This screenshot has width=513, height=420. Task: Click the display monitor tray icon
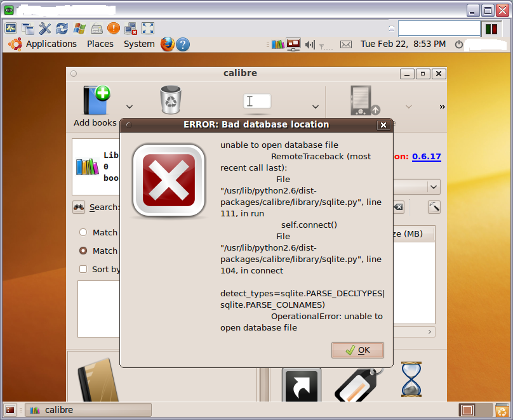pyautogui.click(x=293, y=44)
